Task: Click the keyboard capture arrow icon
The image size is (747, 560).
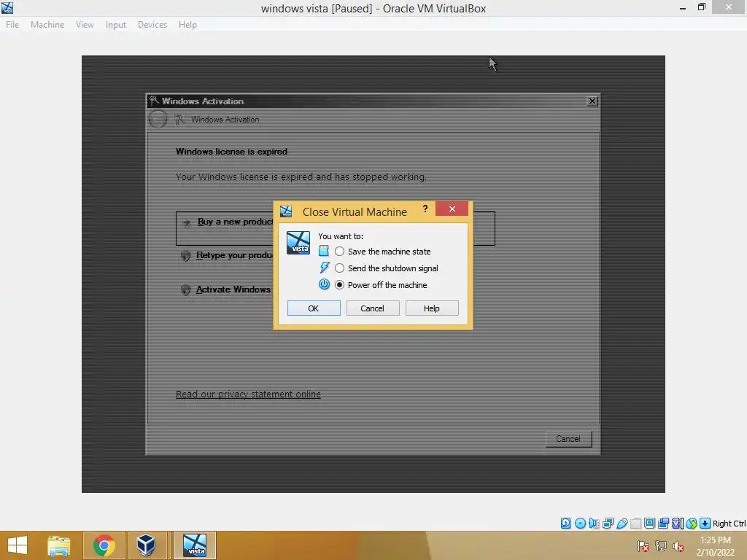Action: click(705, 524)
